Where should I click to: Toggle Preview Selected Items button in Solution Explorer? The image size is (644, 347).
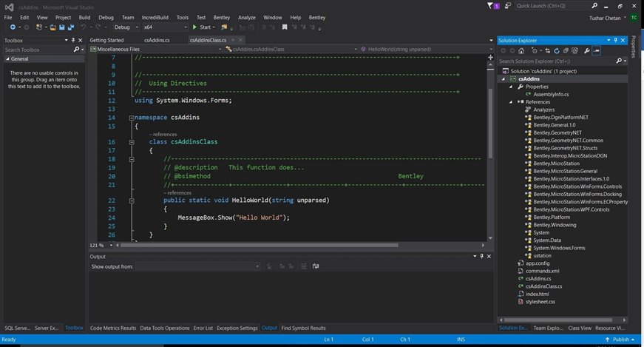click(x=597, y=51)
